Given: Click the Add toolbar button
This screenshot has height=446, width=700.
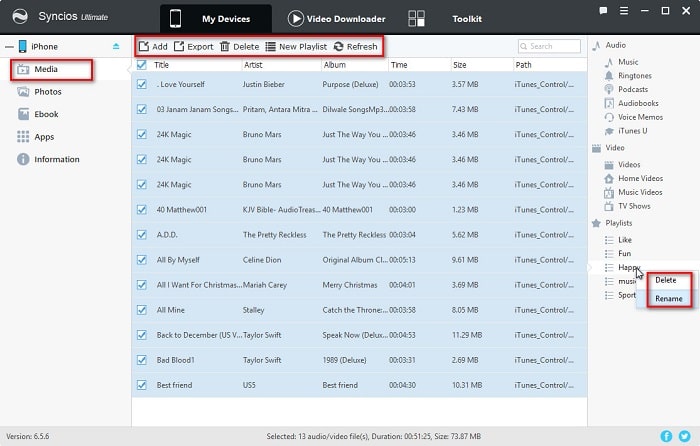Looking at the screenshot, I should pos(153,46).
